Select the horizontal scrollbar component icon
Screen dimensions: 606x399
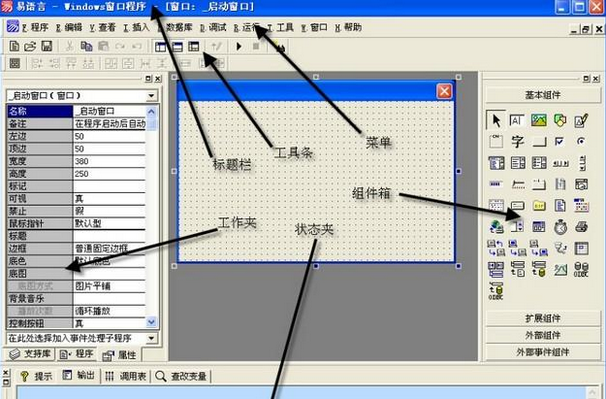point(560,164)
